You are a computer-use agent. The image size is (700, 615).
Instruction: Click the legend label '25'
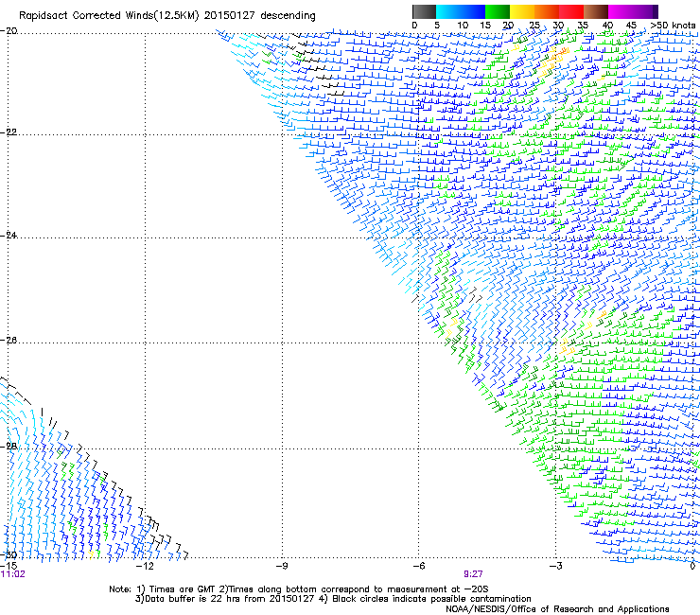pyautogui.click(x=534, y=26)
